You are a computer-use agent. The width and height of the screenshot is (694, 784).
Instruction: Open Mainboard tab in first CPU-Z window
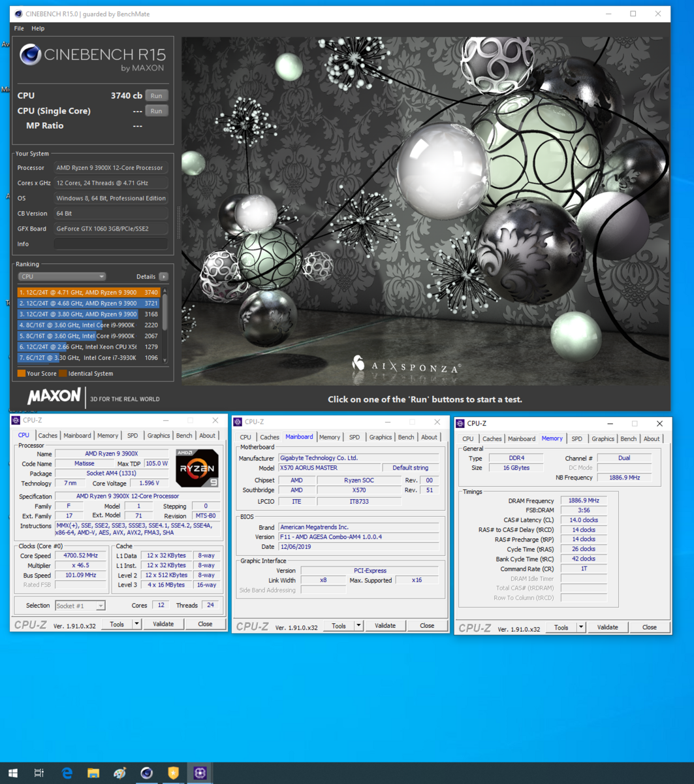pos(77,435)
